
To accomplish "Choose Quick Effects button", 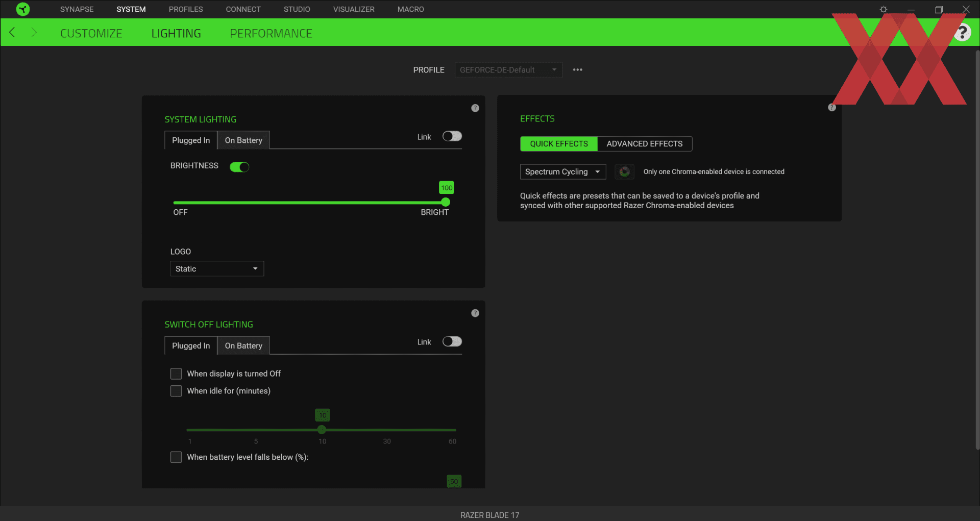I will tap(559, 144).
